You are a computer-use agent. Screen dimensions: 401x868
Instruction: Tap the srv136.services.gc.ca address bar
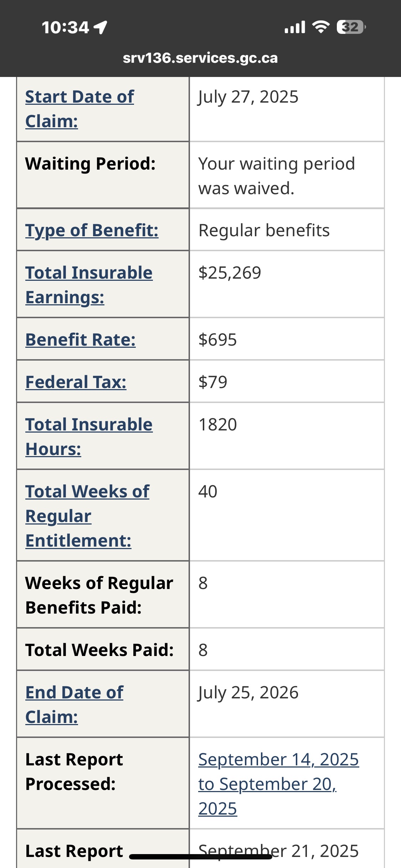200,58
